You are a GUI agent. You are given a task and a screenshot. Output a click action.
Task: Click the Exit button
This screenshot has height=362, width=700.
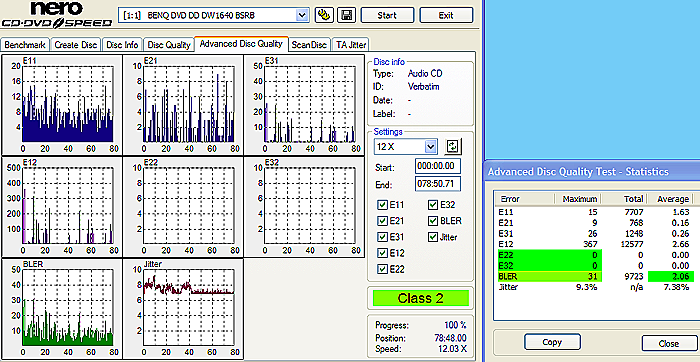click(446, 15)
